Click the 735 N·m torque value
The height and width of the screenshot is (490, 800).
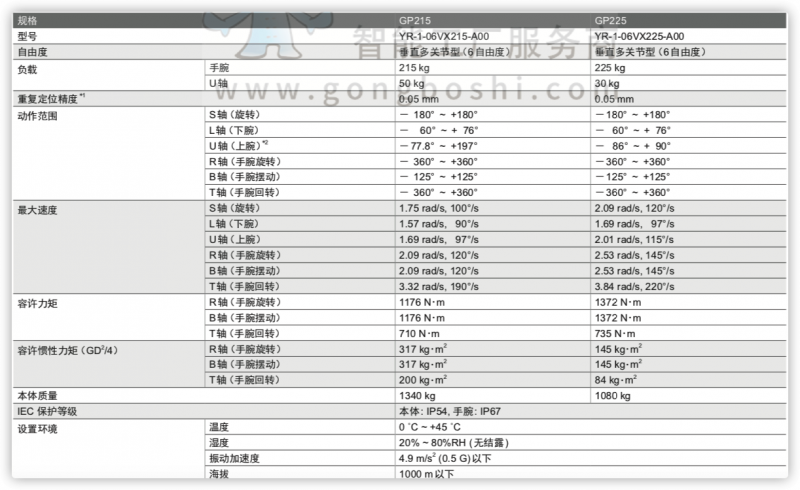[x=616, y=333]
